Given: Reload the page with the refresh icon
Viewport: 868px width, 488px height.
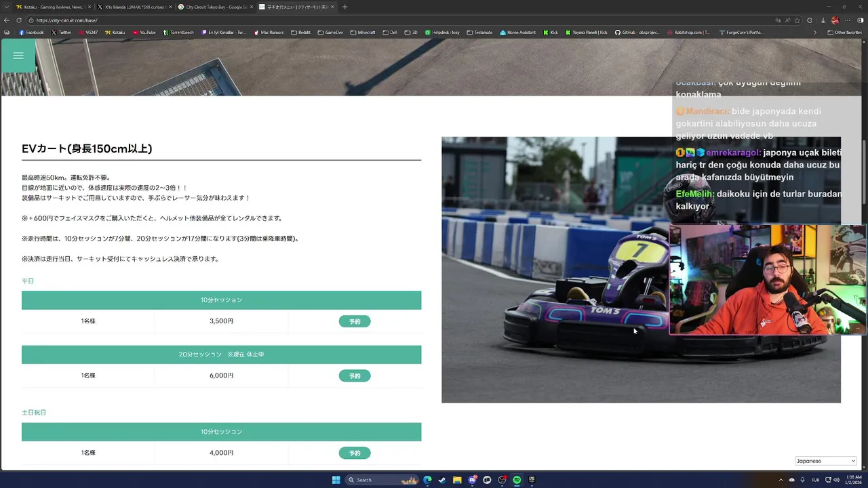Looking at the screenshot, I should click(19, 20).
